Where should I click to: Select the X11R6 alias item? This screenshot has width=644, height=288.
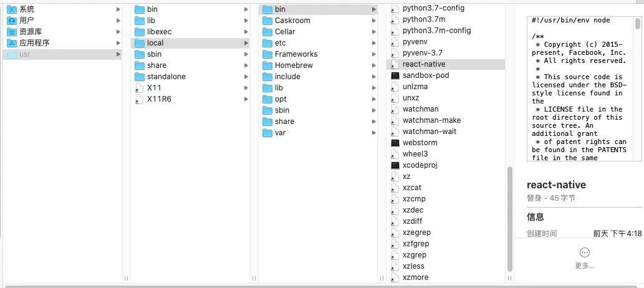click(x=159, y=99)
